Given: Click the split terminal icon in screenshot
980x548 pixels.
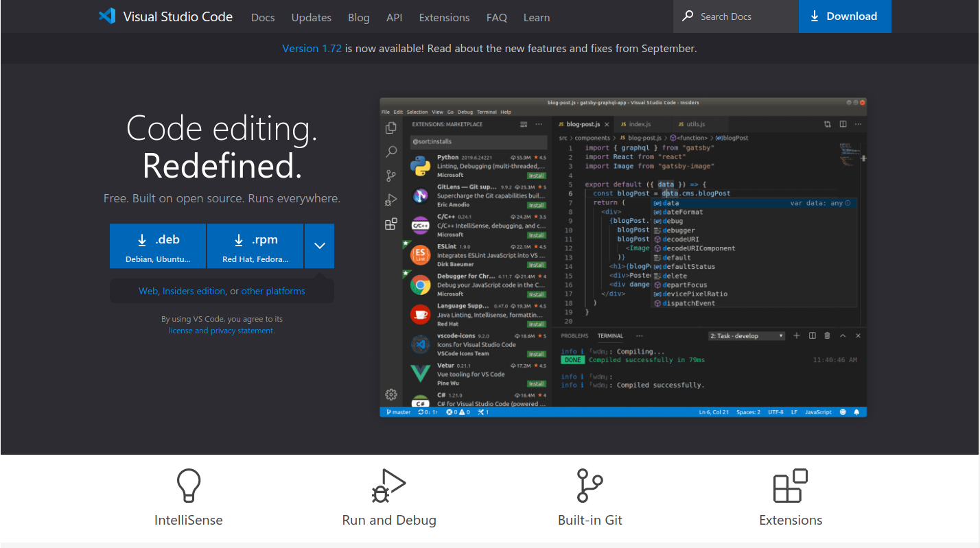Looking at the screenshot, I should point(813,335).
